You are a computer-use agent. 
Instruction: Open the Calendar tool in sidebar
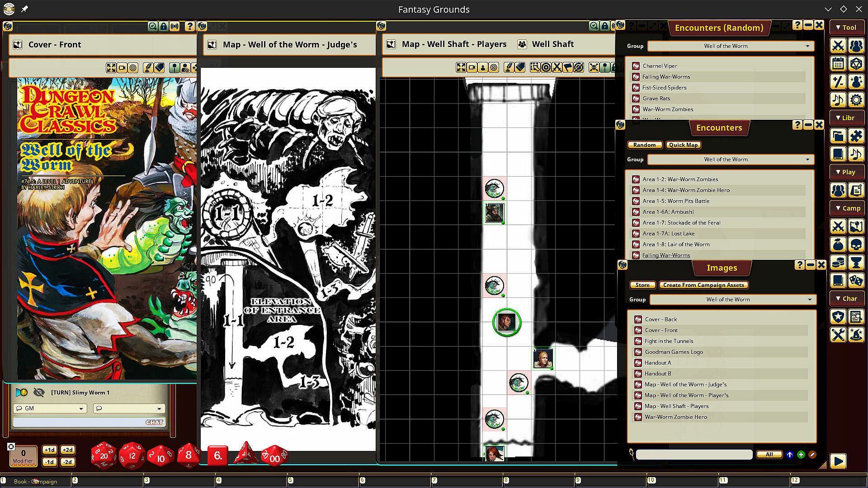pyautogui.click(x=838, y=64)
